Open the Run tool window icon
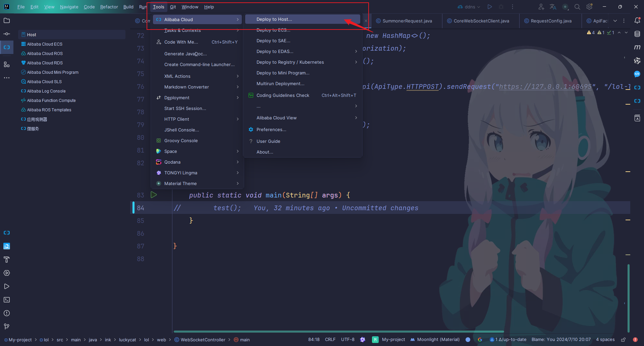 tap(7, 286)
